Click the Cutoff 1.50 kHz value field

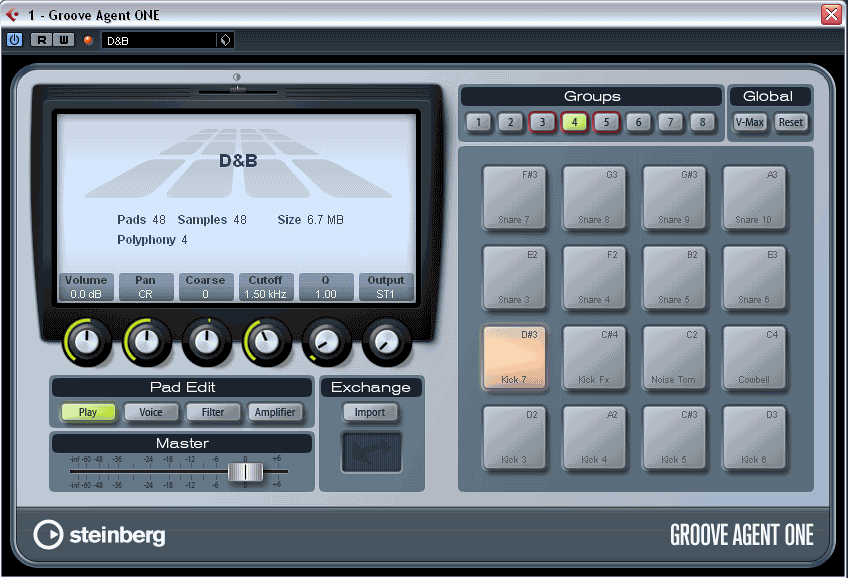point(266,294)
